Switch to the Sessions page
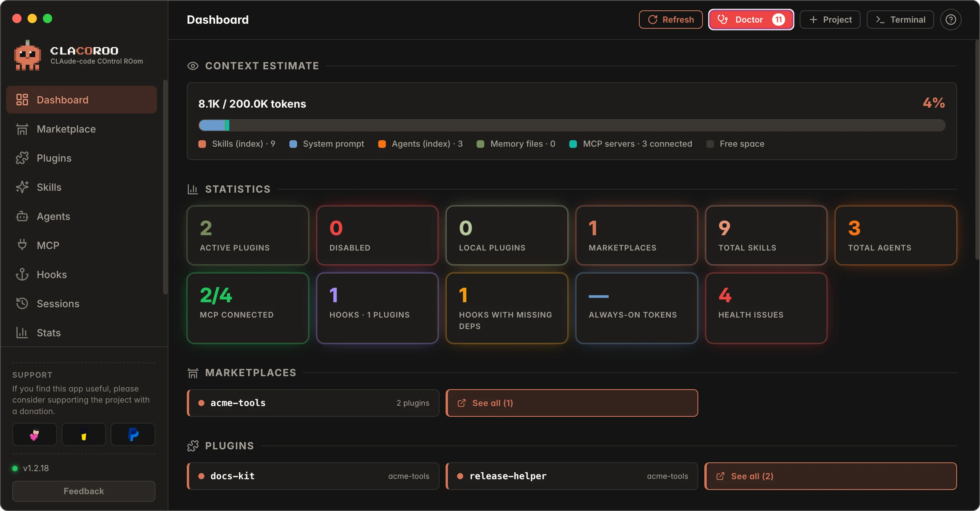 click(82, 303)
